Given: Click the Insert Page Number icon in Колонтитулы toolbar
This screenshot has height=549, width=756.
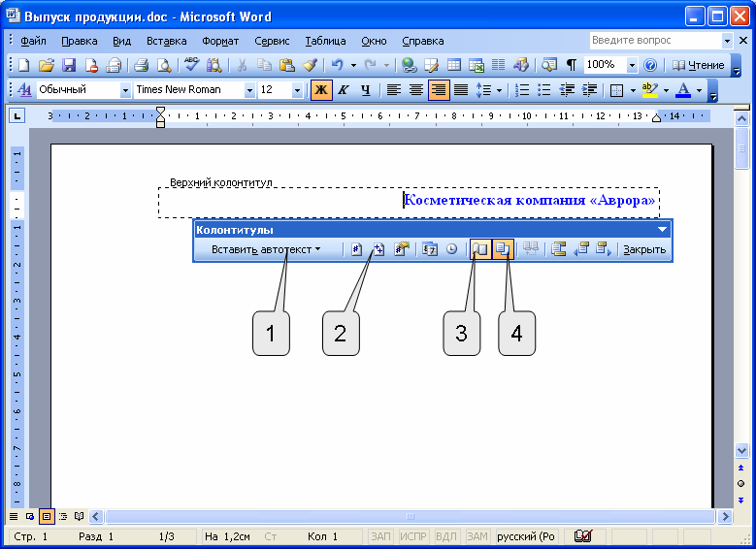Looking at the screenshot, I should (357, 249).
